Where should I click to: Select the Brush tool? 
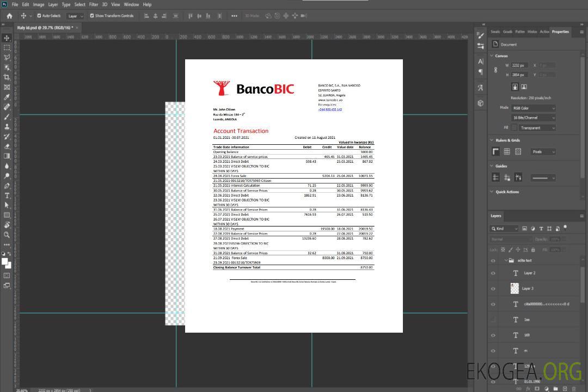[7, 117]
